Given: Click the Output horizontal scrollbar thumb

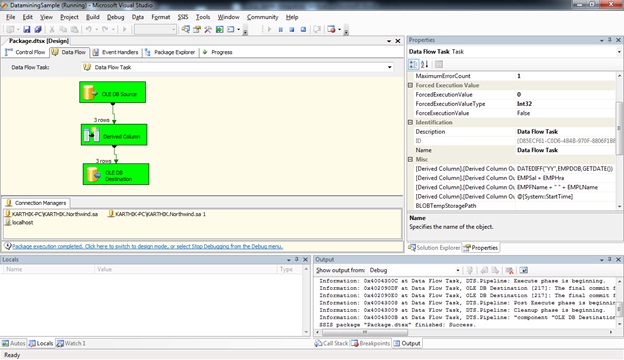Looking at the screenshot, I should (x=365, y=332).
